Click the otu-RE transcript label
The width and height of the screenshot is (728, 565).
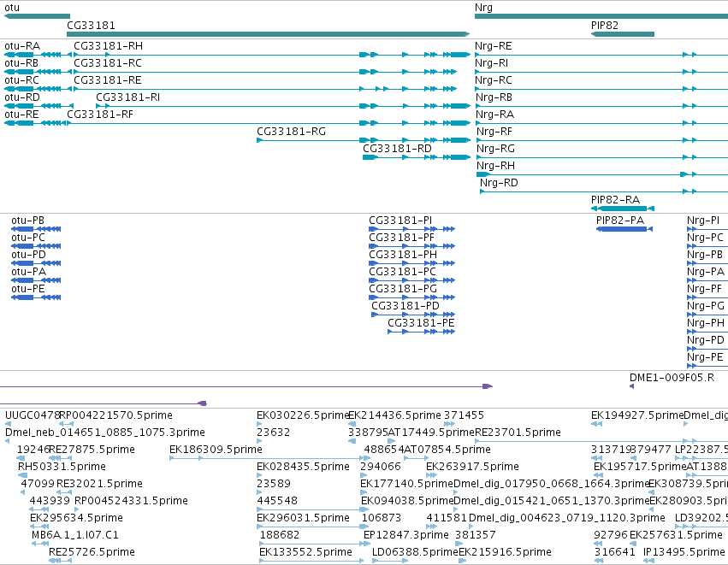point(21,115)
